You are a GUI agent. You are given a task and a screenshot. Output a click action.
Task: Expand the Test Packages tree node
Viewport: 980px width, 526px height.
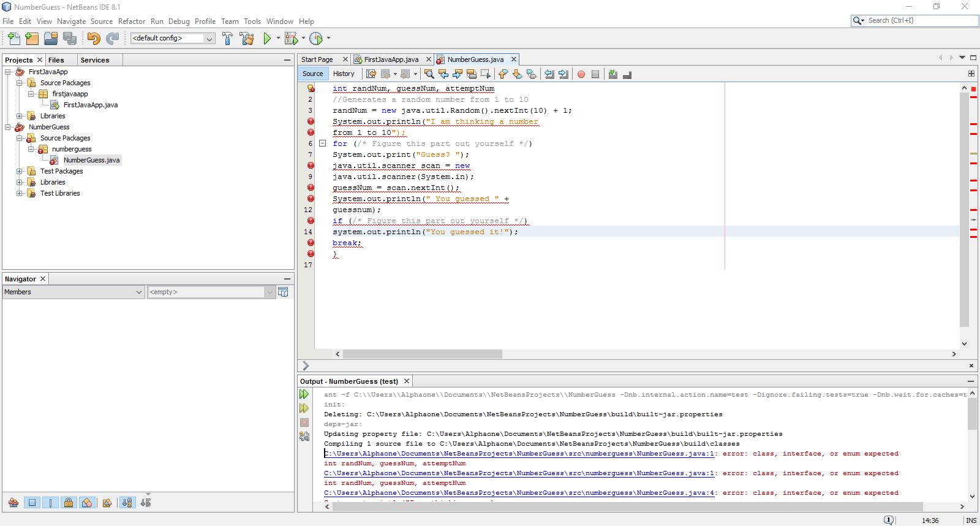click(20, 171)
